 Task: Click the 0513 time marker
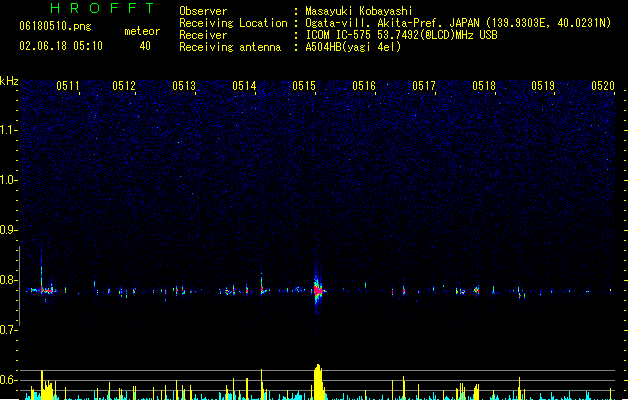184,86
